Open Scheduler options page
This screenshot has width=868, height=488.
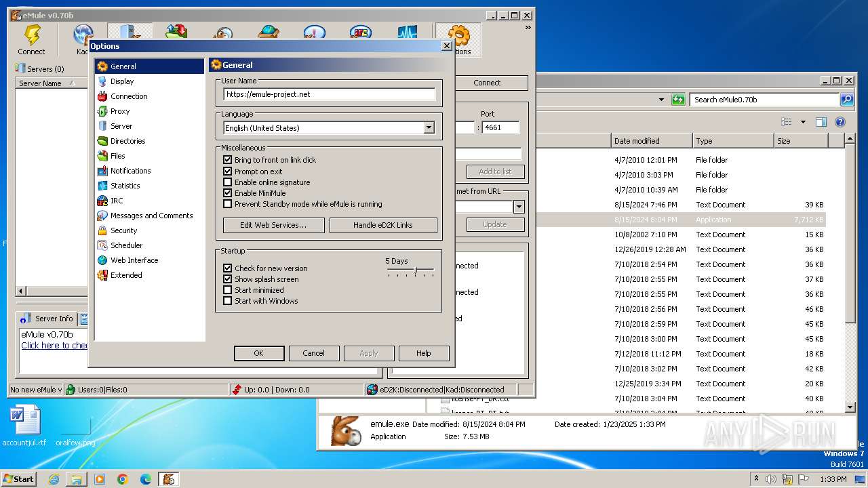(x=127, y=245)
